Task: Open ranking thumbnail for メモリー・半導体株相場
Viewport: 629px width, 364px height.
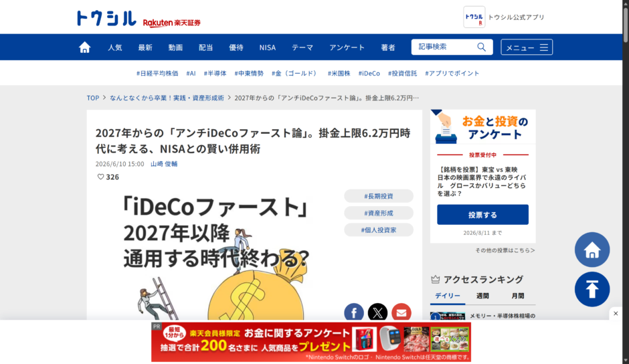Action: pos(448,316)
